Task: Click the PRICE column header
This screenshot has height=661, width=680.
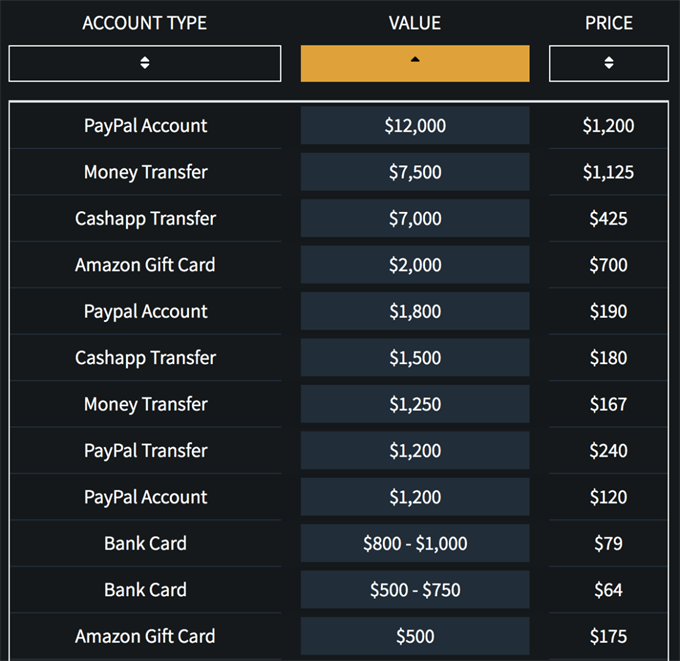Action: 608,23
